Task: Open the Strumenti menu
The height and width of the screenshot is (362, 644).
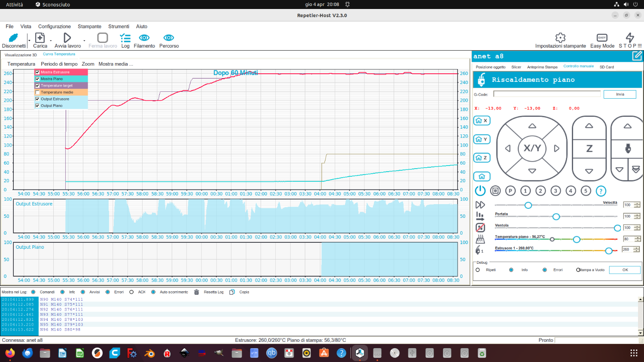Action: (x=118, y=27)
